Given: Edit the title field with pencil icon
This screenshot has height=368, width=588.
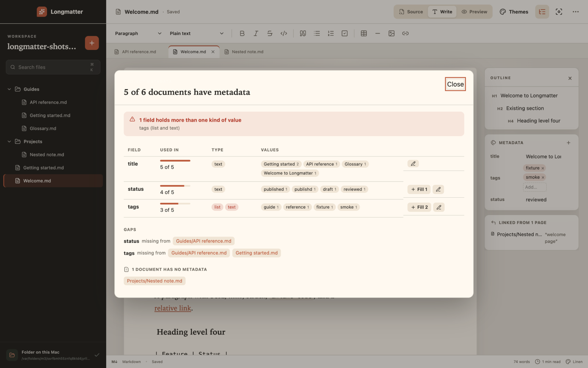Looking at the screenshot, I should tap(413, 164).
